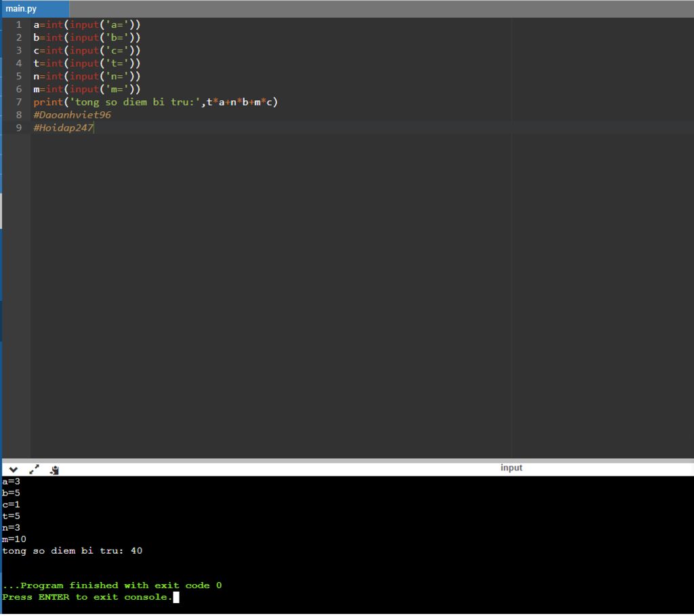Click the comment '#Daoanhviet96'
694x616 pixels.
(72, 115)
